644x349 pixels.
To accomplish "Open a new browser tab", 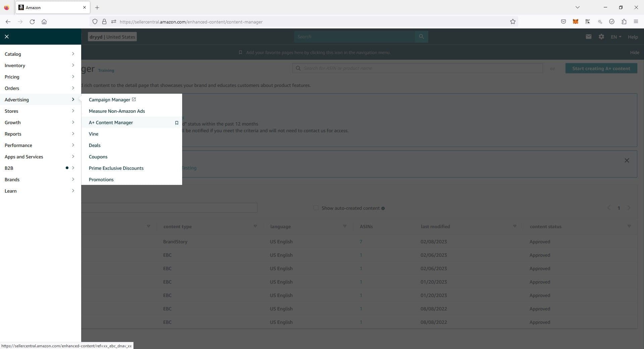I will pos(97,7).
